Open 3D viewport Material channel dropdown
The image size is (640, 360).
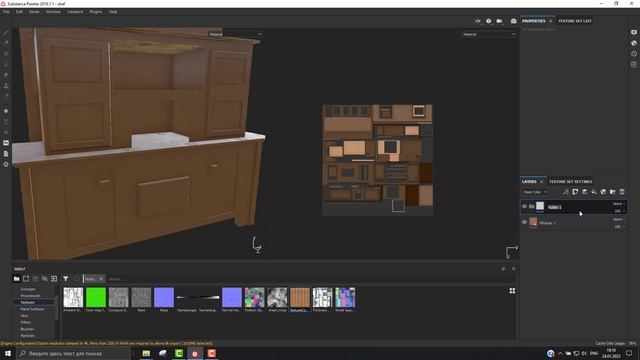click(235, 34)
